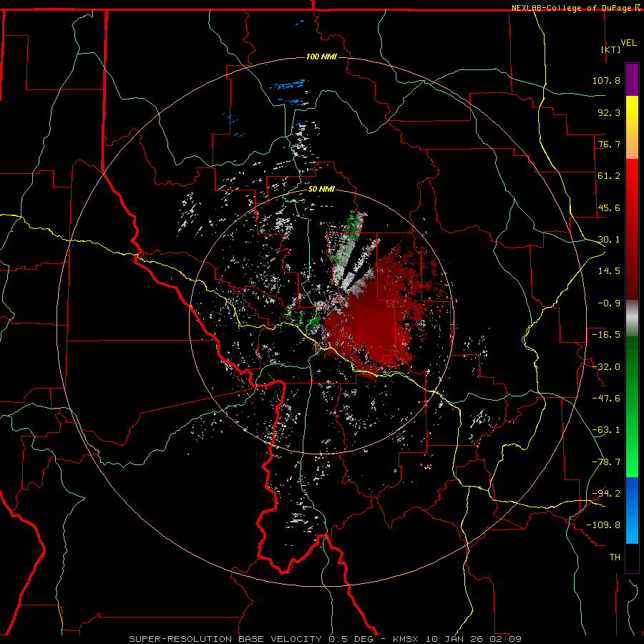Click the VEL legend title
This screenshot has width=644, height=644.
coord(628,43)
